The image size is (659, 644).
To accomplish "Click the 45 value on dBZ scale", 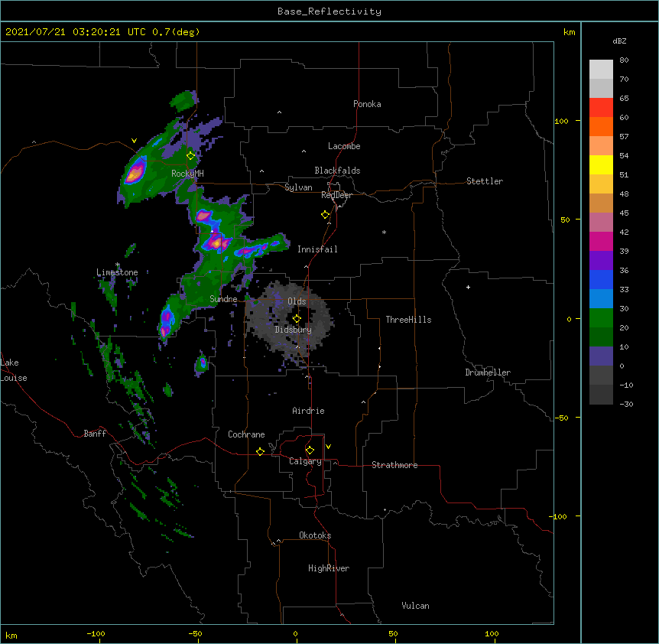I will click(624, 213).
